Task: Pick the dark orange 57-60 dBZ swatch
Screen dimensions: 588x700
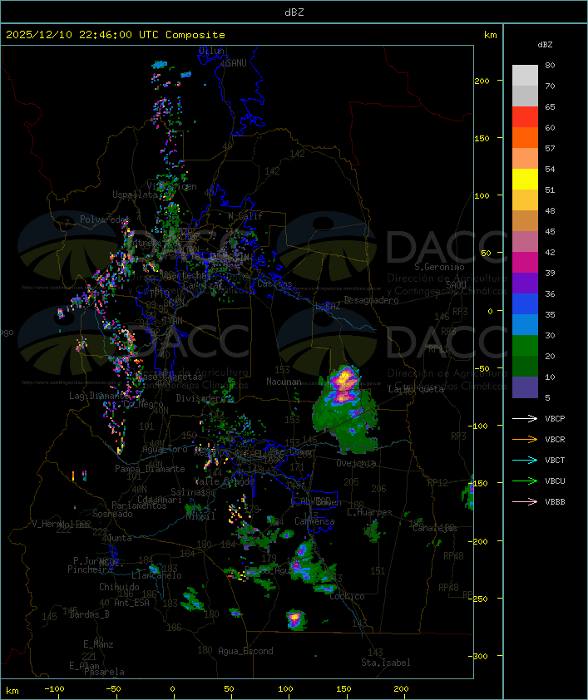Action: 525,138
